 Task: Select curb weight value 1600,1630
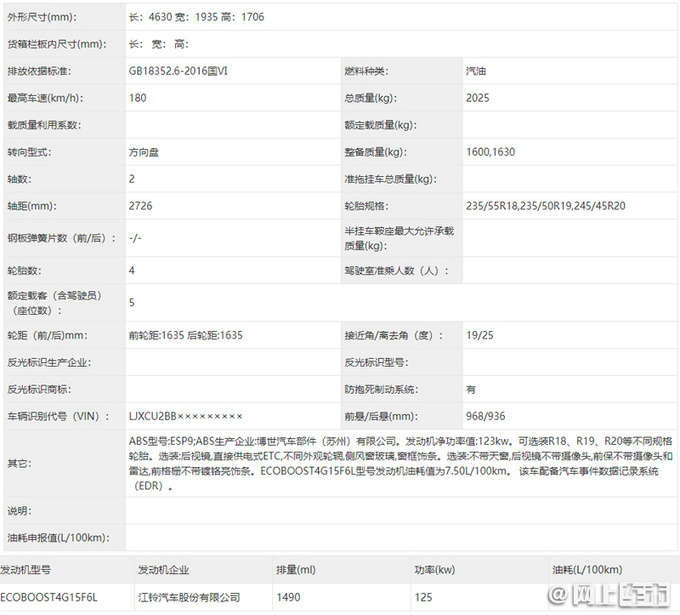pos(490,152)
